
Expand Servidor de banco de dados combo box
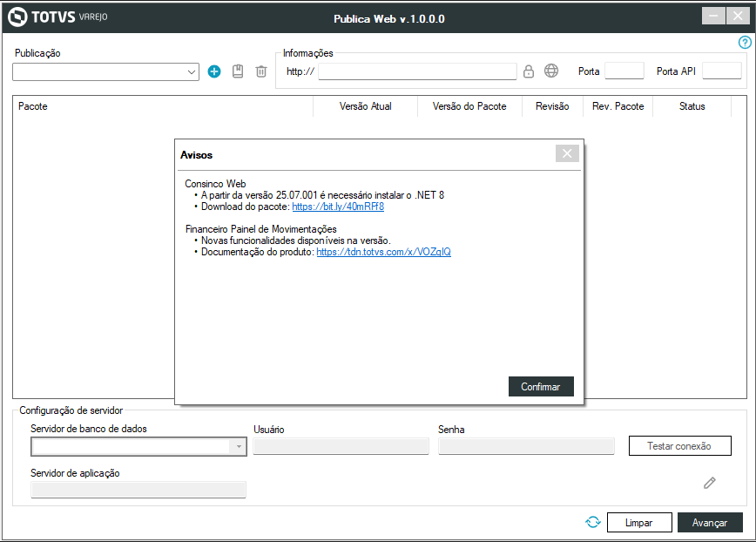[x=239, y=446]
